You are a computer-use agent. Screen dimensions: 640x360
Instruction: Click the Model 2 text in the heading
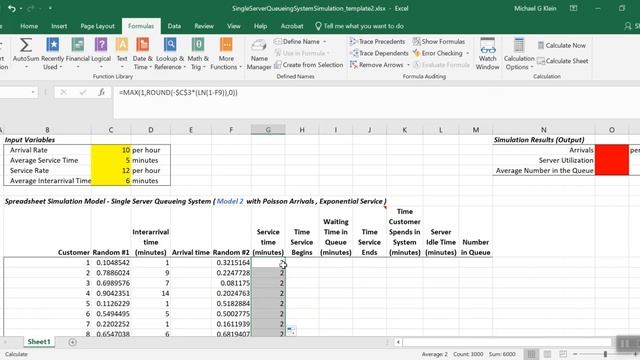click(x=230, y=201)
